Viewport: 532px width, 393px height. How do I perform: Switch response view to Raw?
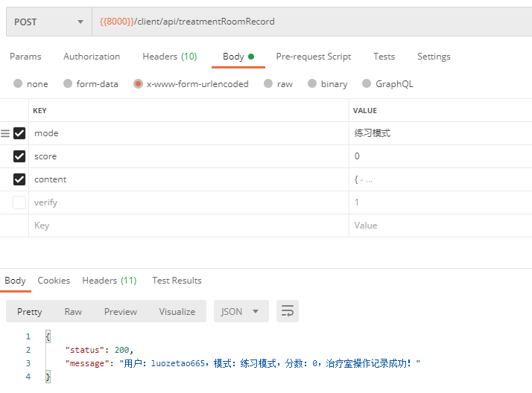(x=73, y=311)
